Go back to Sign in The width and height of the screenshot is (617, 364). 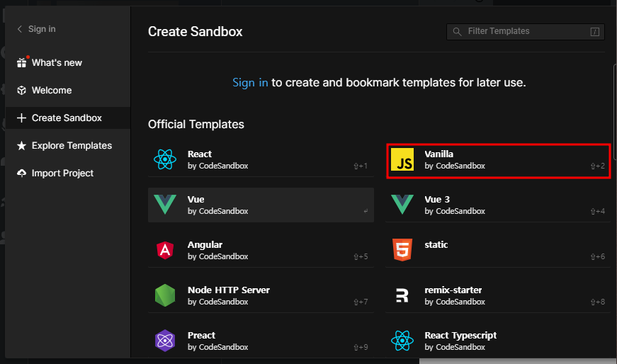pos(36,29)
